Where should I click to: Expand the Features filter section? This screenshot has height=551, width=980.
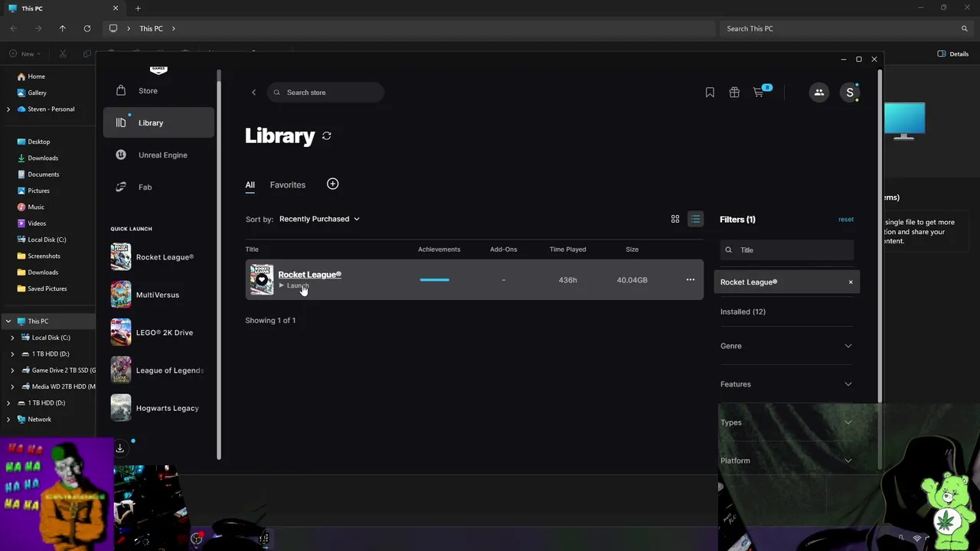coord(786,384)
